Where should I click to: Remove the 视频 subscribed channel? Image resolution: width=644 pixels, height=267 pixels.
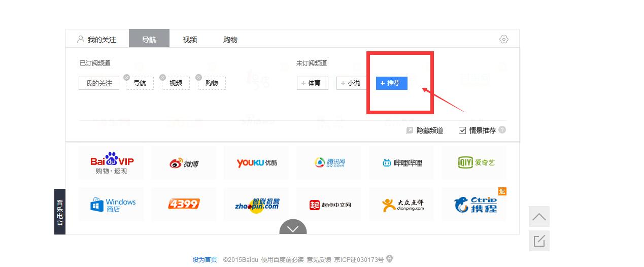tap(162, 77)
